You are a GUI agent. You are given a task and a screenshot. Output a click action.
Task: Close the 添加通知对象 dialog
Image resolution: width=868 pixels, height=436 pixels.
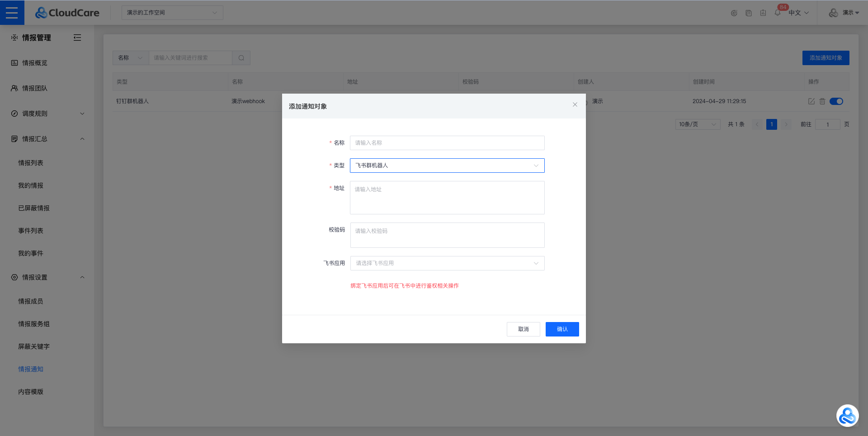(575, 104)
